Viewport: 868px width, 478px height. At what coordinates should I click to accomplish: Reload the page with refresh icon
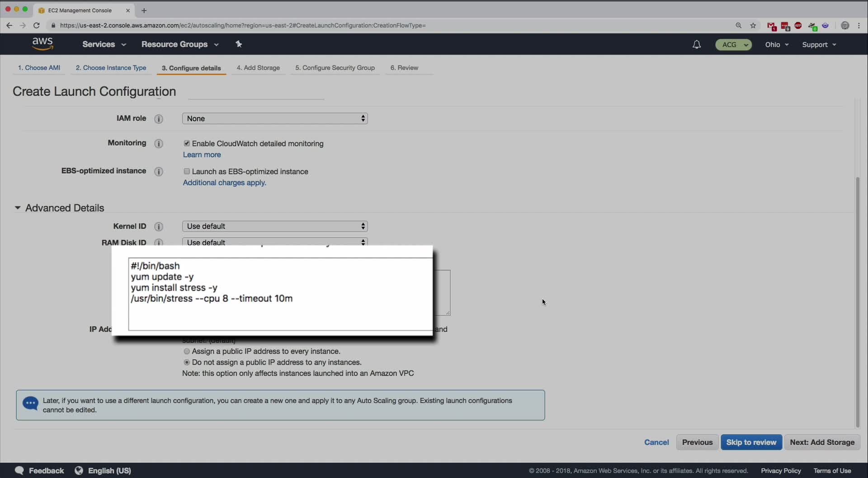pos(37,25)
